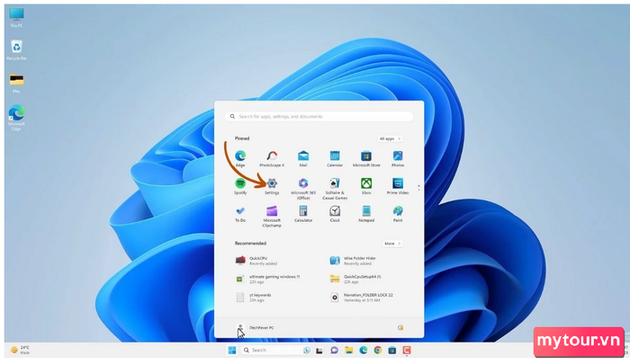Open the iTechFever PC user account
This screenshot has width=630, height=364.
pyautogui.click(x=255, y=328)
